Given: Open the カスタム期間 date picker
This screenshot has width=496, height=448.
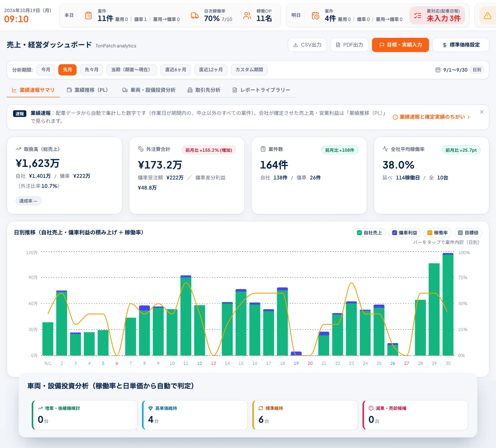Looking at the screenshot, I should (x=249, y=70).
